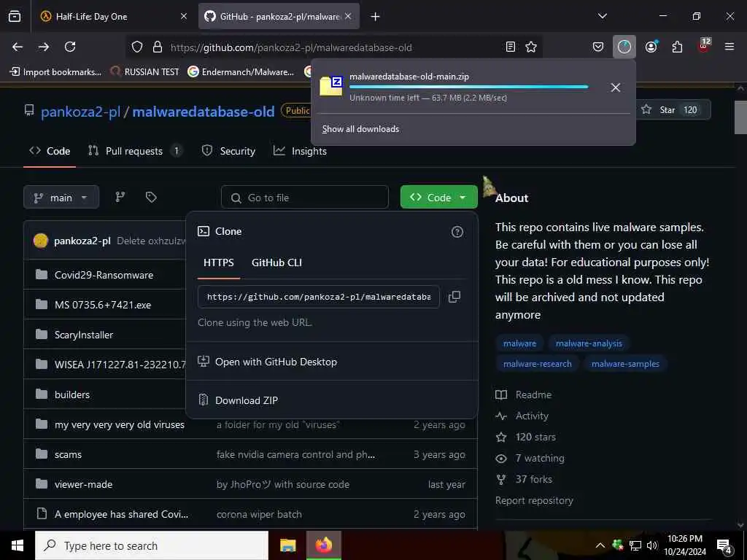The image size is (747, 560).
Task: Click the page vertical scrollbar
Action: [740, 117]
